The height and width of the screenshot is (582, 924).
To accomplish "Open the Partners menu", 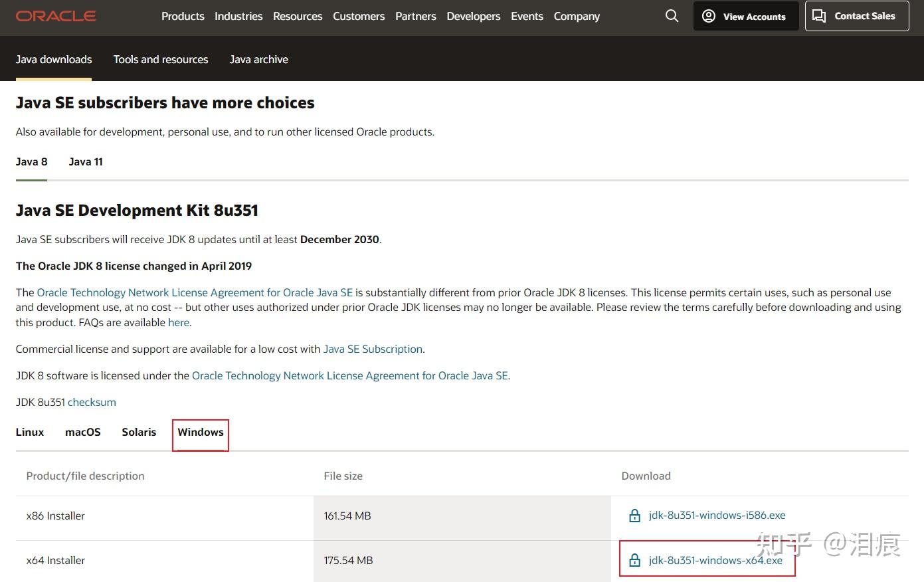I will point(416,16).
